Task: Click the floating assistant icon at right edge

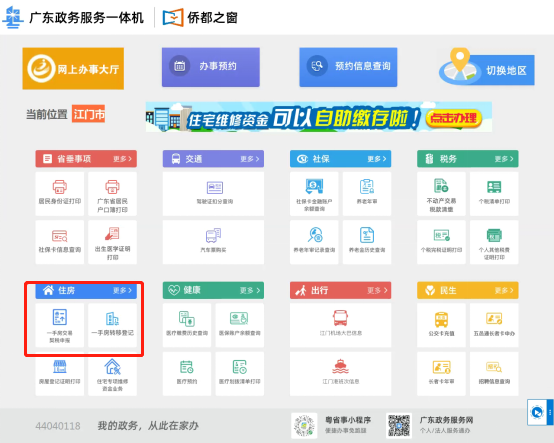Action: point(537,412)
